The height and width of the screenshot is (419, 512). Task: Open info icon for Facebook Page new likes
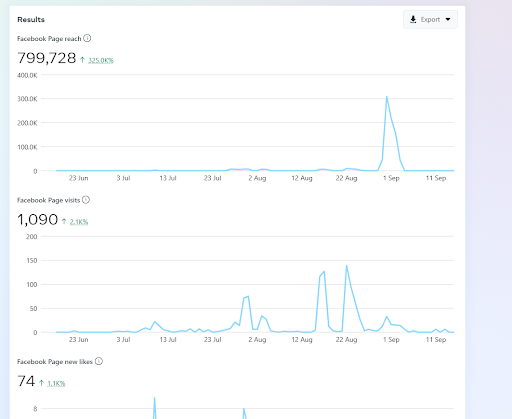pos(99,361)
